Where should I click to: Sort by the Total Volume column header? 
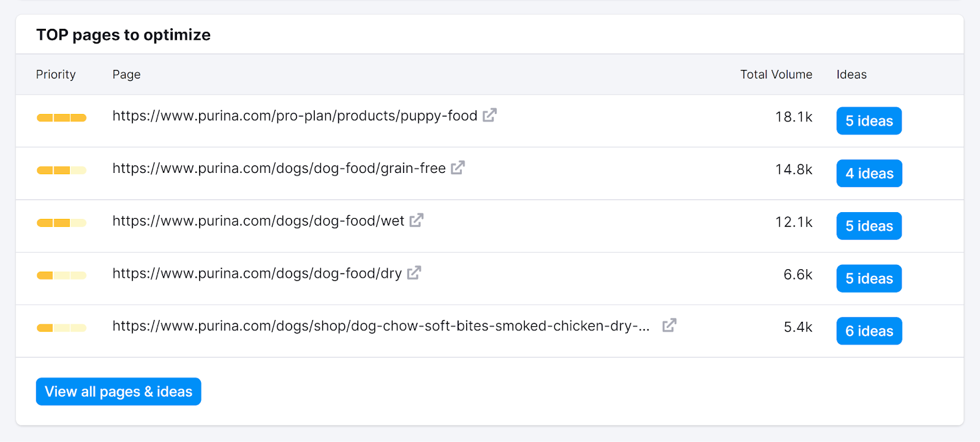pyautogui.click(x=775, y=74)
